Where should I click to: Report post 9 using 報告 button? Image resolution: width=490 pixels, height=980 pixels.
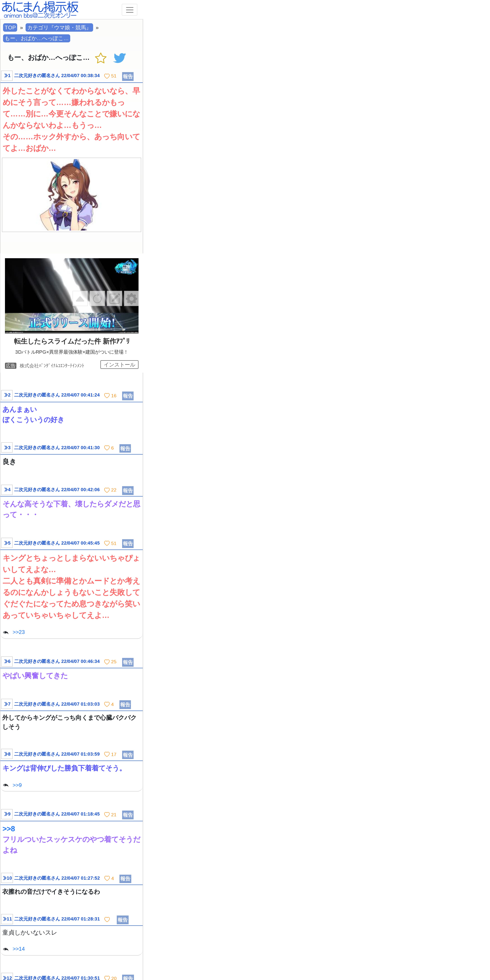pyautogui.click(x=128, y=815)
